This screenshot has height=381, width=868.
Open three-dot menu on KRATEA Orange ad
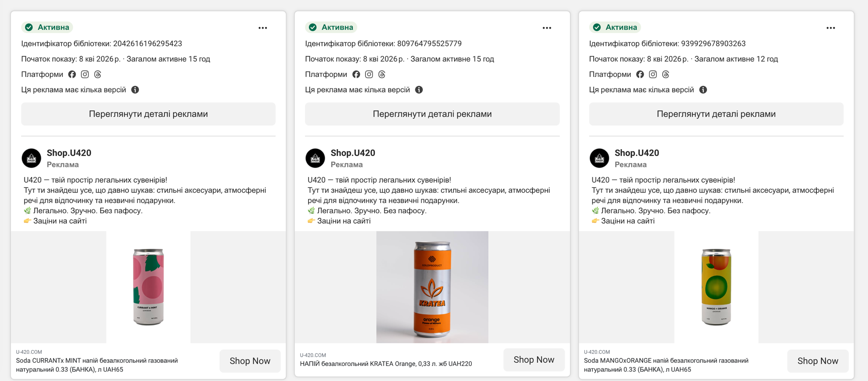click(x=546, y=28)
